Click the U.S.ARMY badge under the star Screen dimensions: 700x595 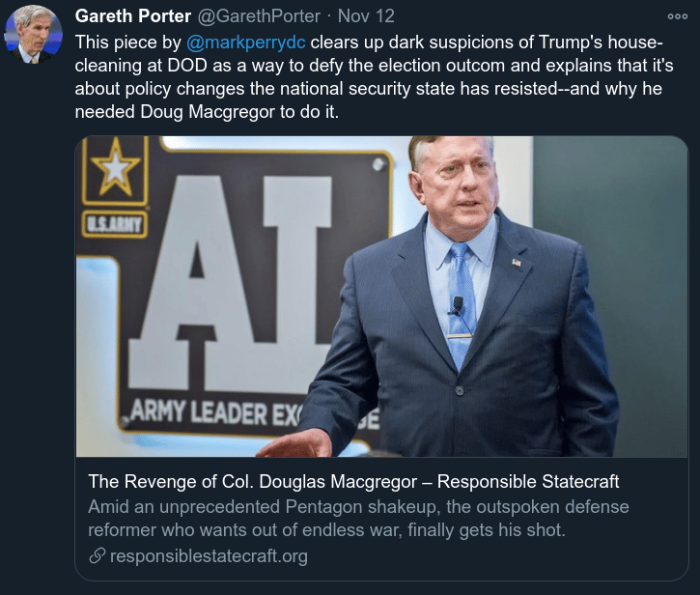[x=115, y=224]
